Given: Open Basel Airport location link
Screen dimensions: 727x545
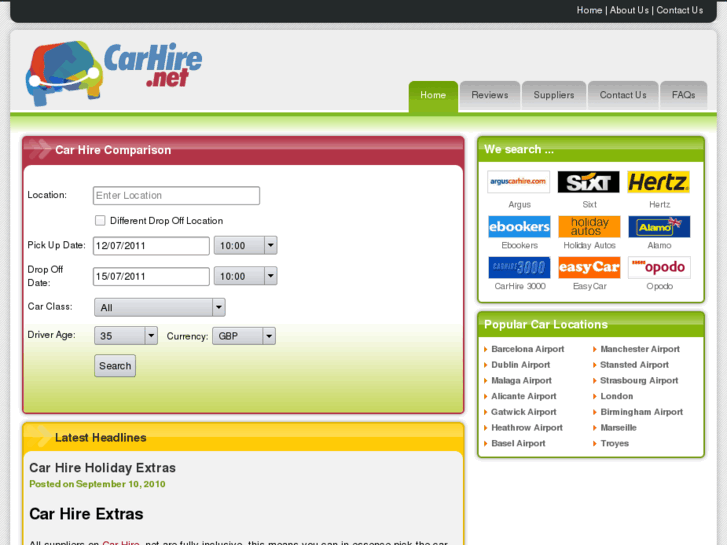Looking at the screenshot, I should pyautogui.click(x=518, y=443).
